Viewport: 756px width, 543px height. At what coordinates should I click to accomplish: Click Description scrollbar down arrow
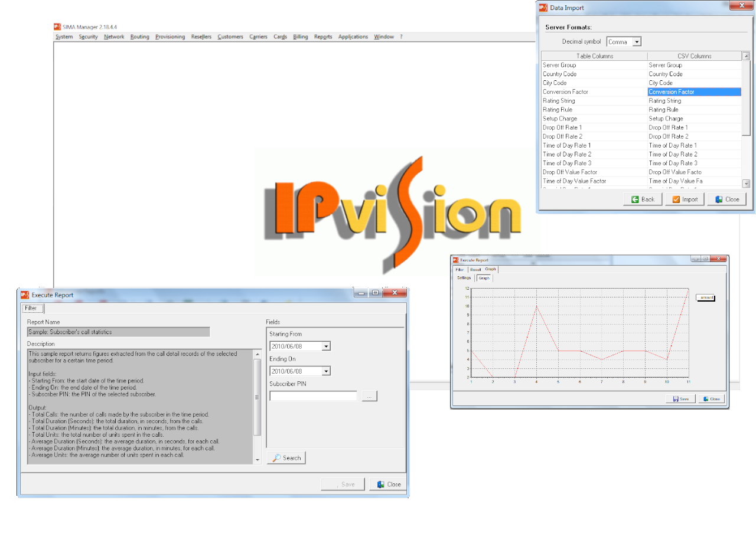pyautogui.click(x=258, y=460)
